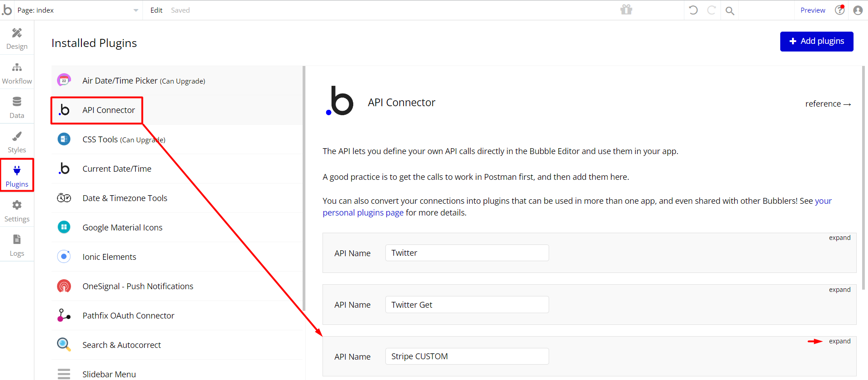Viewport: 868px width, 380px height.
Task: Click the Date & Timezone Tools name
Action: click(x=125, y=198)
